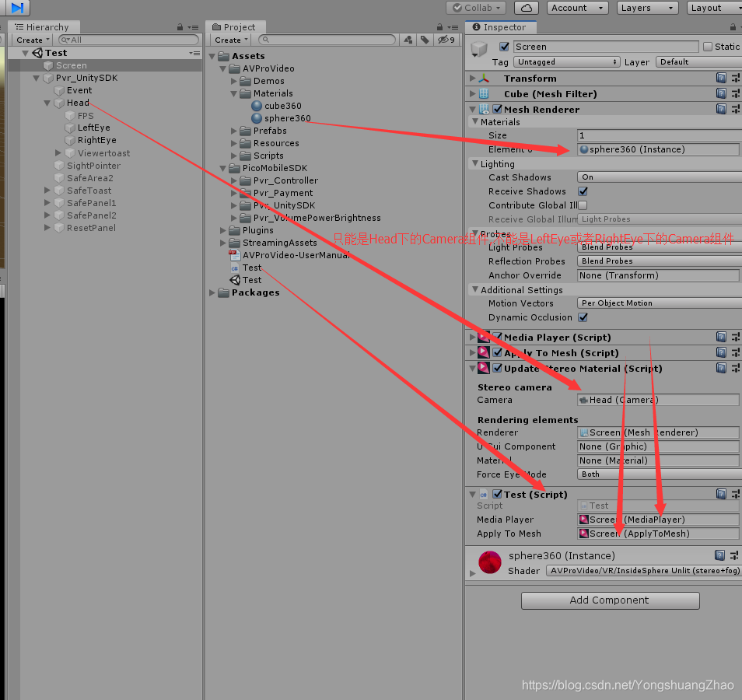Open the Layout dropdown
The height and width of the screenshot is (700, 742).
coord(715,8)
